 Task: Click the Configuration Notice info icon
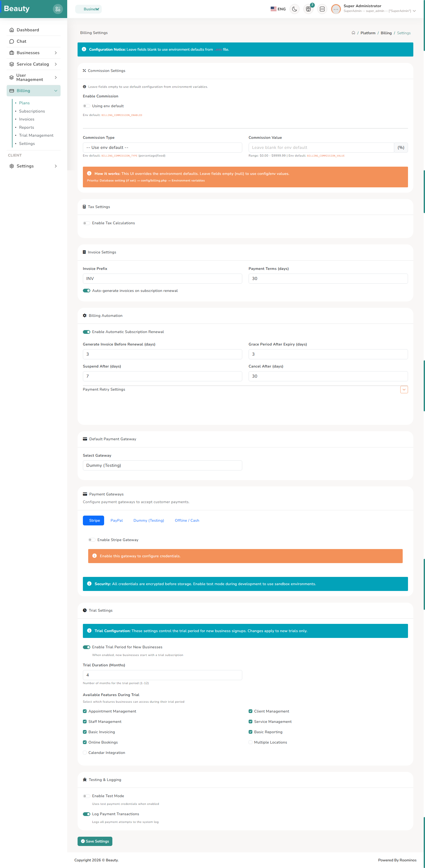[x=84, y=49]
